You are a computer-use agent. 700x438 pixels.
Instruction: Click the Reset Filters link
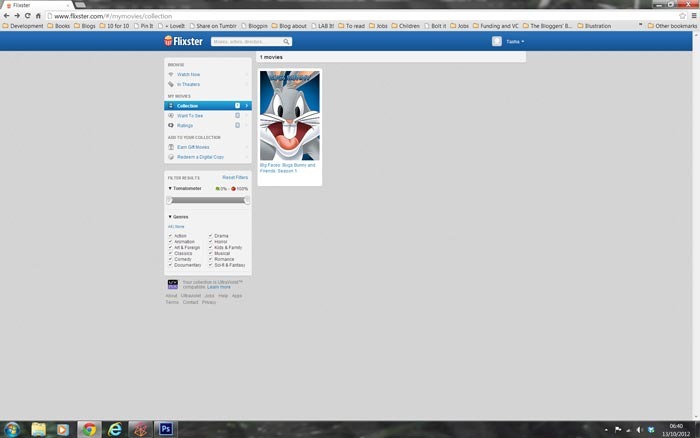235,177
